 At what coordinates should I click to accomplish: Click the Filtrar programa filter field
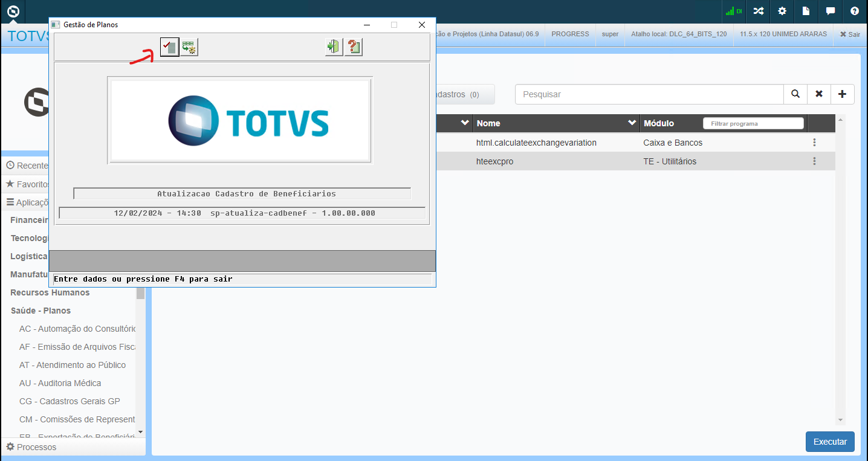(x=753, y=123)
